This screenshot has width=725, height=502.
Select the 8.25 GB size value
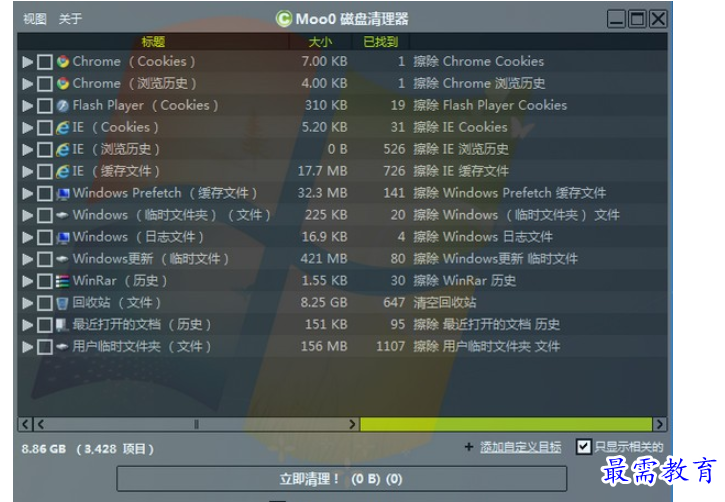(324, 303)
